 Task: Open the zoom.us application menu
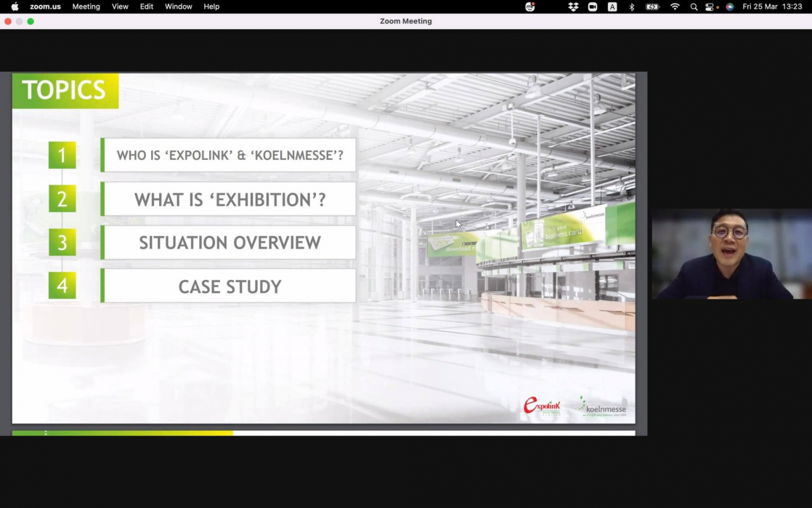[x=45, y=7]
